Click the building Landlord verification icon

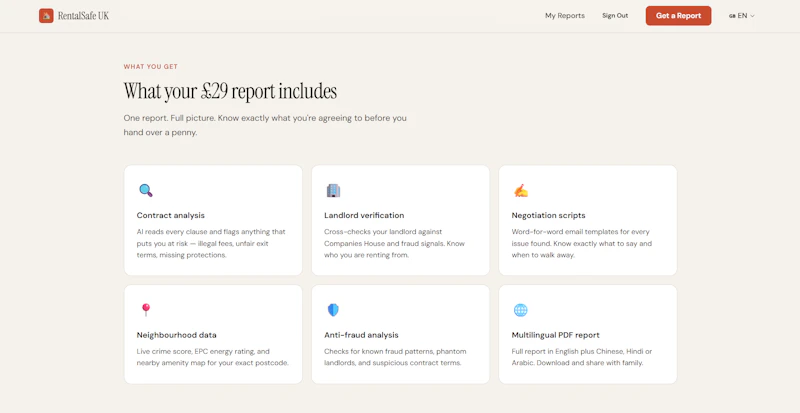(333, 190)
